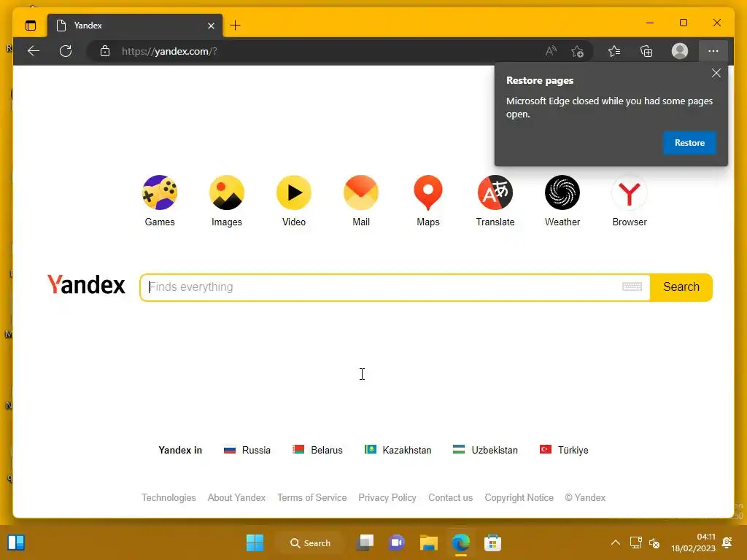Click the muted volume tray icon
The image size is (747, 560).
click(654, 542)
